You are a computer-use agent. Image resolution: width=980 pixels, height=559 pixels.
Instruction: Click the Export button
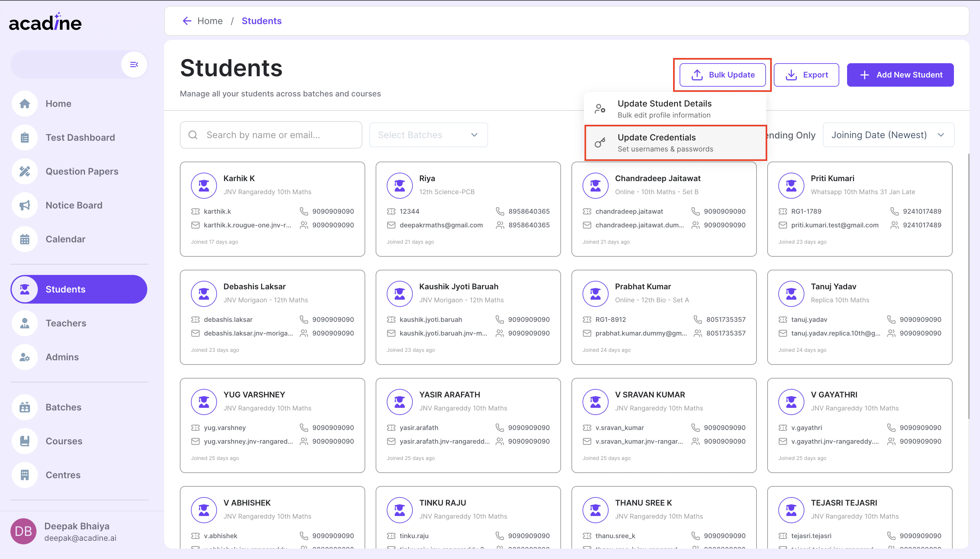point(806,75)
